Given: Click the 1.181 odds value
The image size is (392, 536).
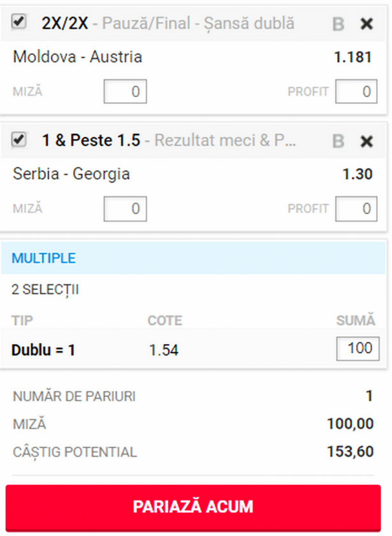Looking at the screenshot, I should click(353, 57).
